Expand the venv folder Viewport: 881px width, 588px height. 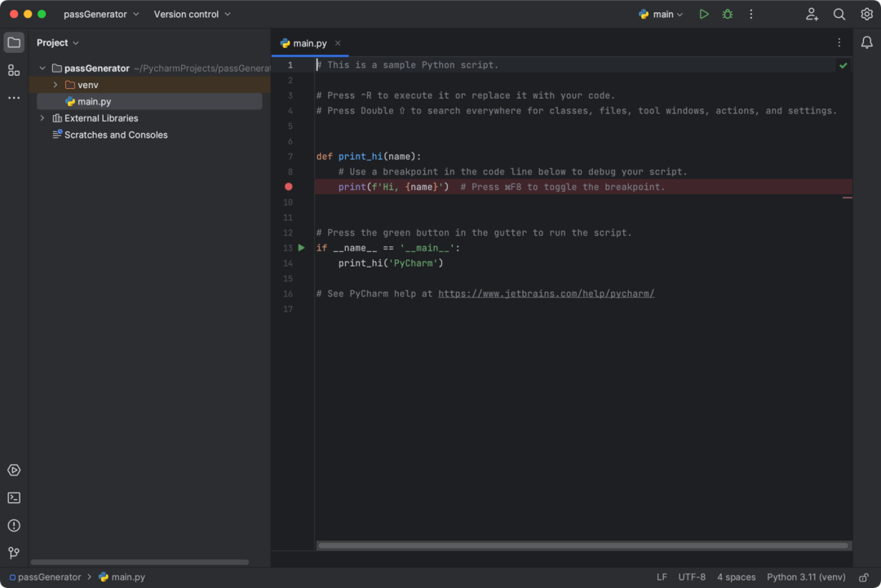pos(55,85)
